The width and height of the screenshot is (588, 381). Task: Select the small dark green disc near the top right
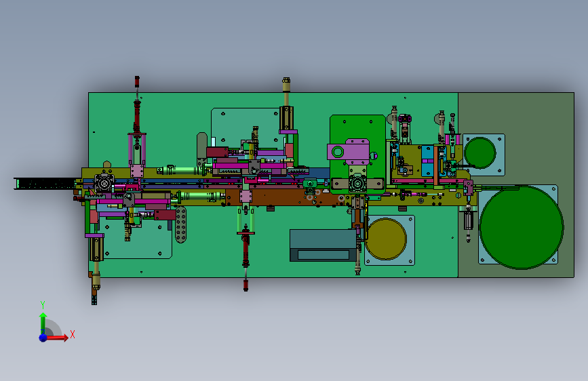(x=480, y=153)
